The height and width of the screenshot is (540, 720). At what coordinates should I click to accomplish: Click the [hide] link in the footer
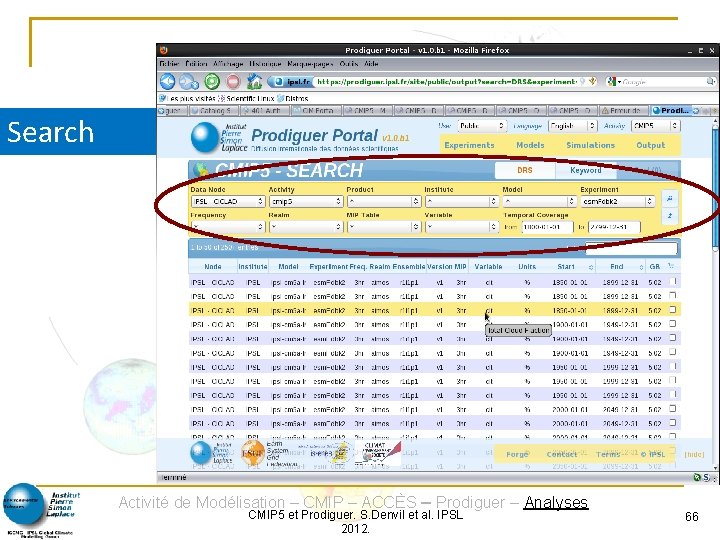pos(694,454)
